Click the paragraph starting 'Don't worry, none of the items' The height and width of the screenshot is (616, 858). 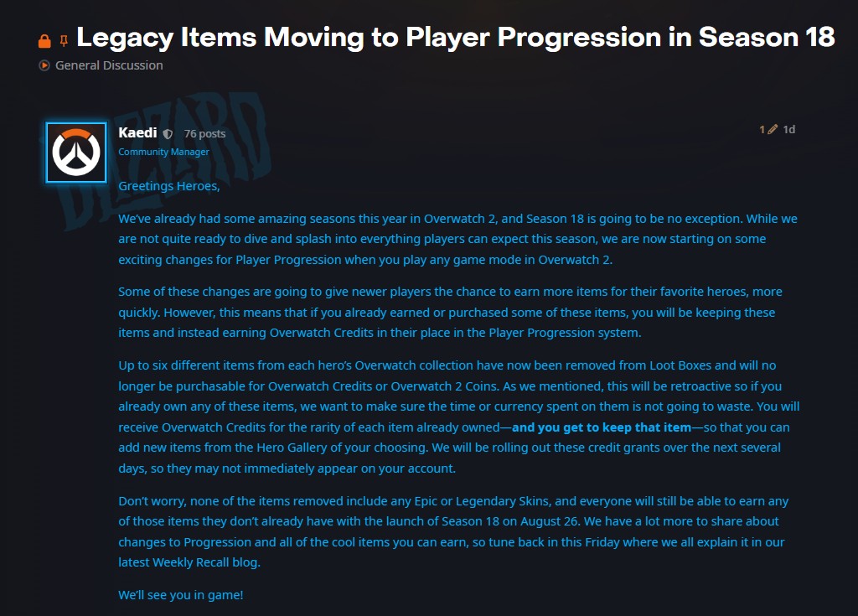coord(452,531)
